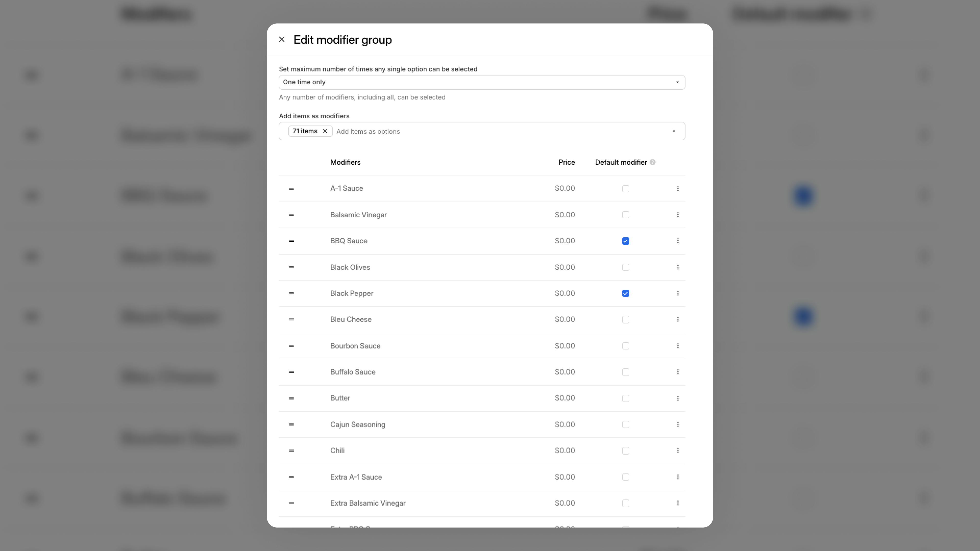Enable Bleu Cheese as default modifier

[x=626, y=320]
